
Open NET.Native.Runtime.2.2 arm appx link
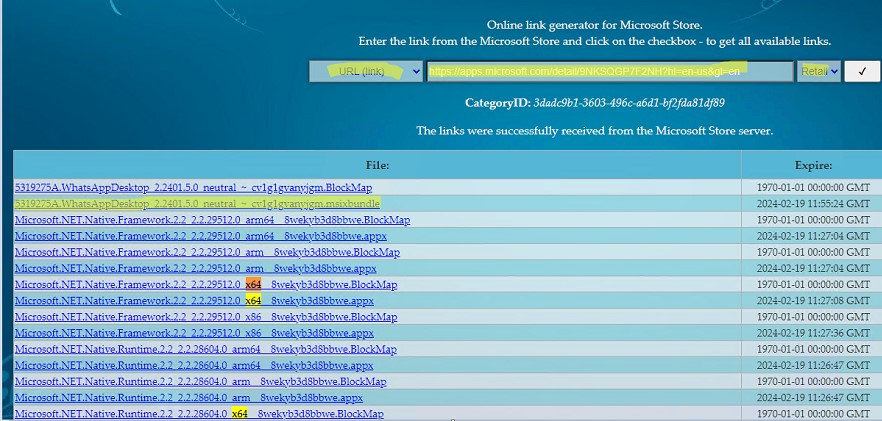coord(188,398)
